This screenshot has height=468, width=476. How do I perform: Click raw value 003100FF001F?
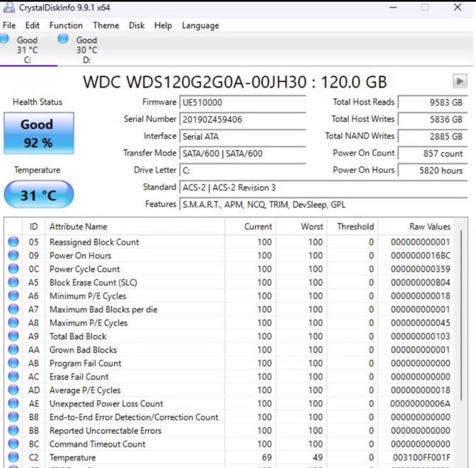coord(422,457)
